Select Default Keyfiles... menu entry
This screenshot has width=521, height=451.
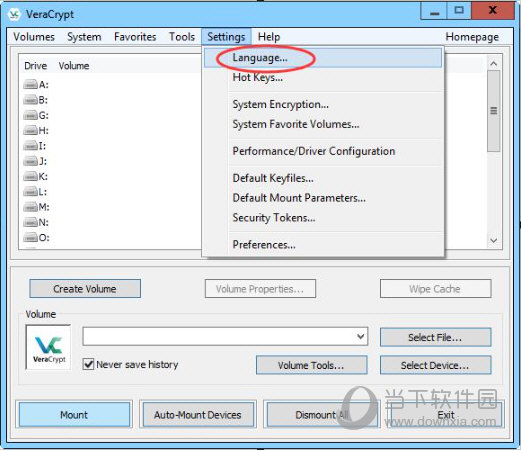tap(323, 178)
